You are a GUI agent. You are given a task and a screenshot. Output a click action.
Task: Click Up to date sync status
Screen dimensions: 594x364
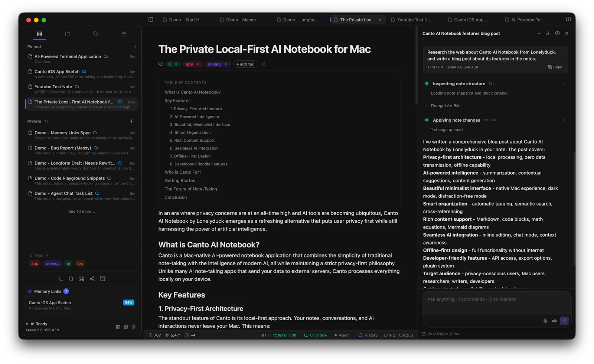coord(315,335)
